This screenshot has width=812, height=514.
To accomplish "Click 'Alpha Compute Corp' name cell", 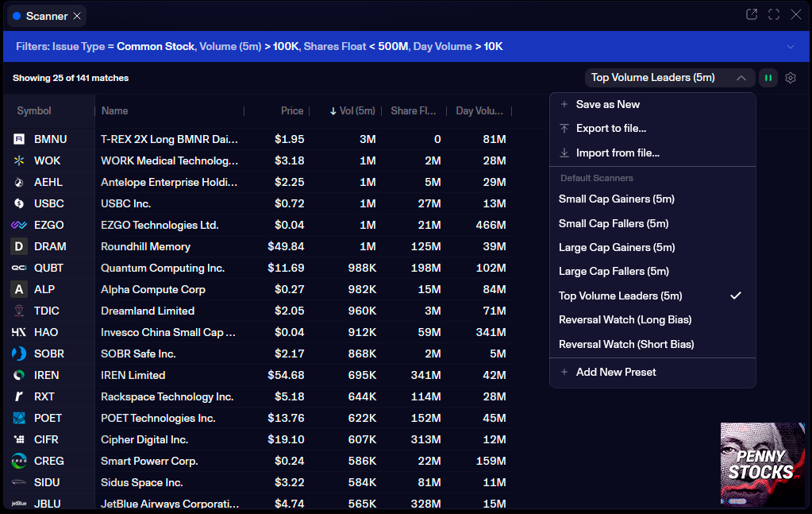I will point(153,289).
